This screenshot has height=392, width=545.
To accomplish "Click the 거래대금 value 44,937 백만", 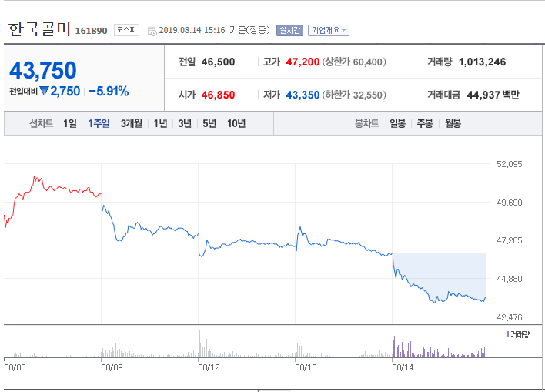I will [x=493, y=95].
